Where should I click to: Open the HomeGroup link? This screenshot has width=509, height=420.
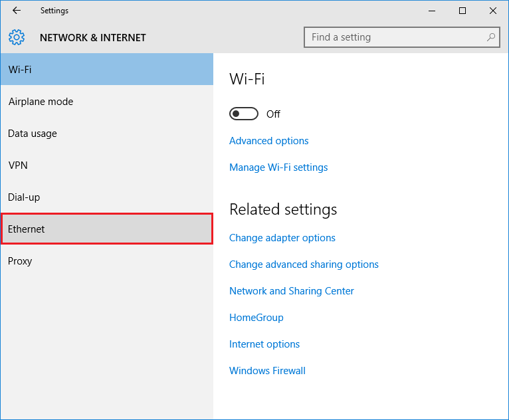point(256,318)
